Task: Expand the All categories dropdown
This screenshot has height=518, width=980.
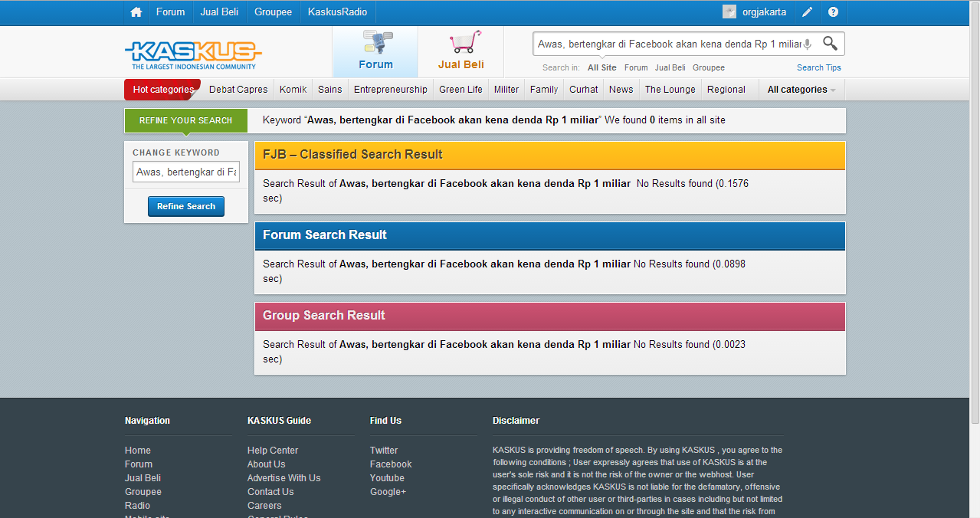Action: tap(801, 90)
